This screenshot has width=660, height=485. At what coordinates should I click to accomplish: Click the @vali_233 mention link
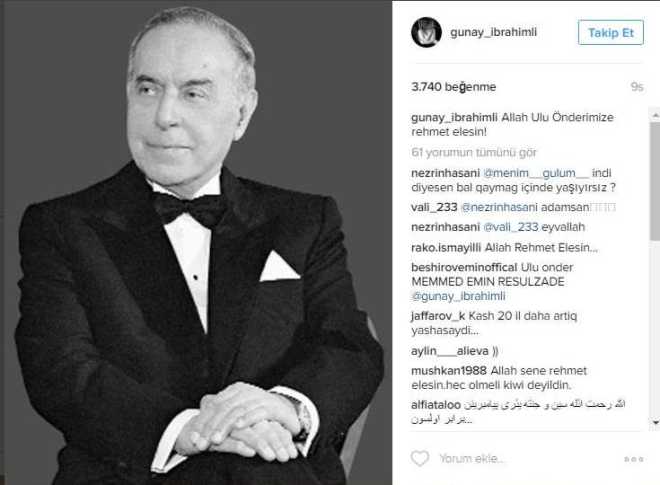pos(511,227)
